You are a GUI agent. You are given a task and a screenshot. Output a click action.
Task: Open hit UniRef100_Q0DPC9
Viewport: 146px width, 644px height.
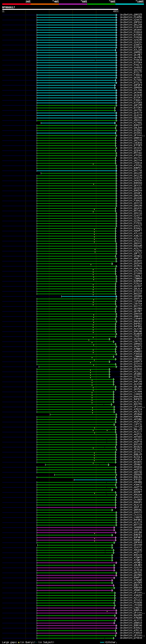[131, 361]
